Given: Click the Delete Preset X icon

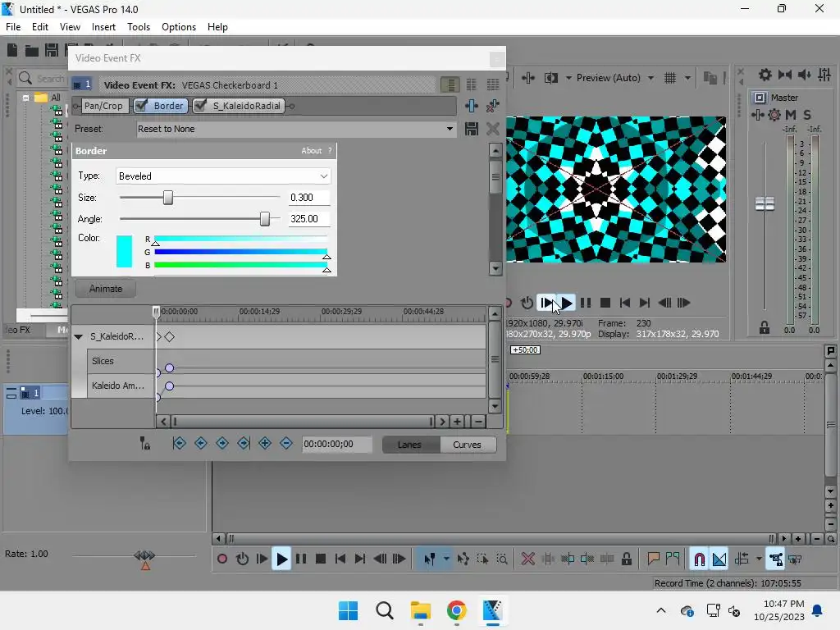Looking at the screenshot, I should (493, 129).
